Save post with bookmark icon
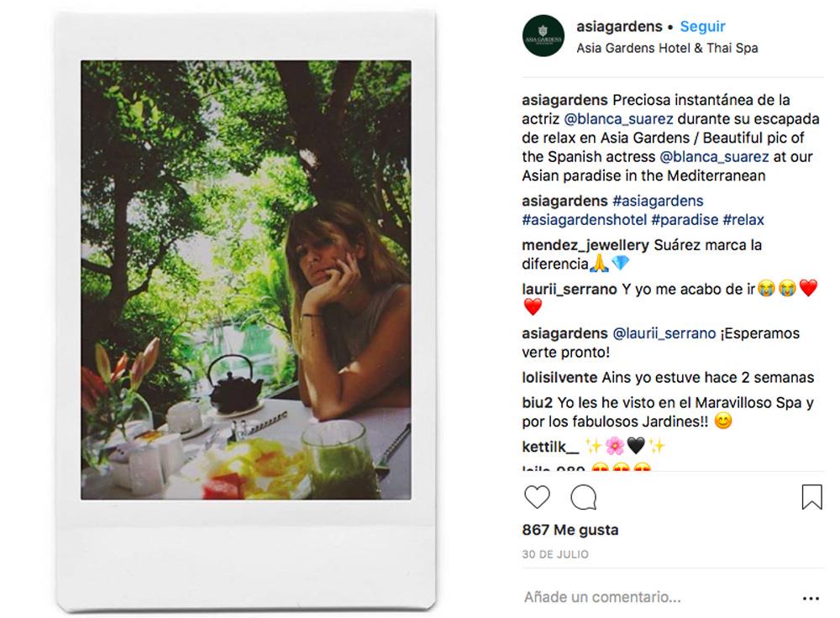Viewport: 840px width, 618px height. 811,497
